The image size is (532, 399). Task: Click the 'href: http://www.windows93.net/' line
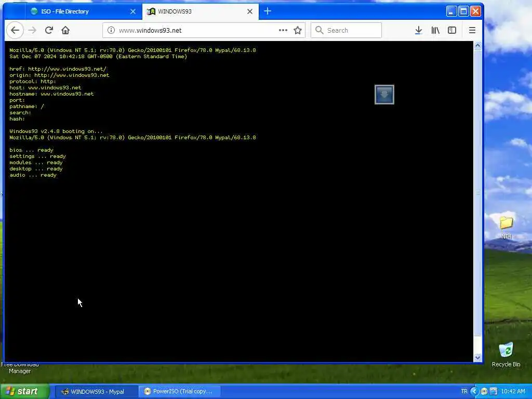(x=58, y=69)
